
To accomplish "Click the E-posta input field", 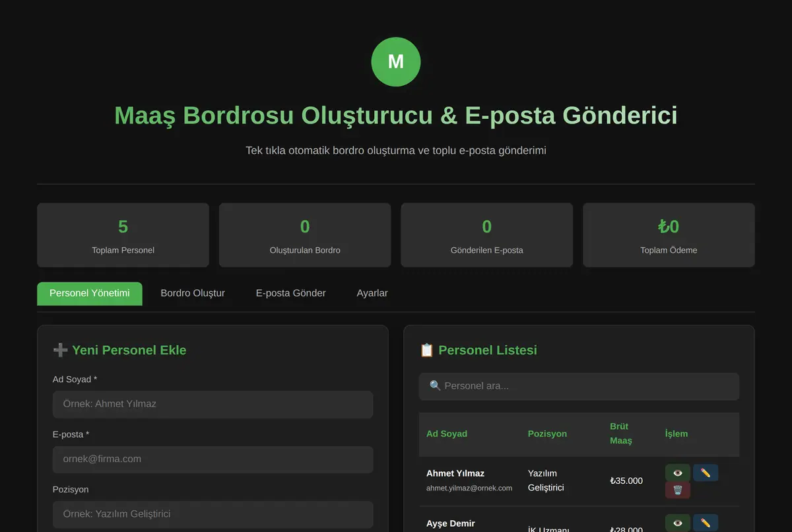I will (213, 459).
